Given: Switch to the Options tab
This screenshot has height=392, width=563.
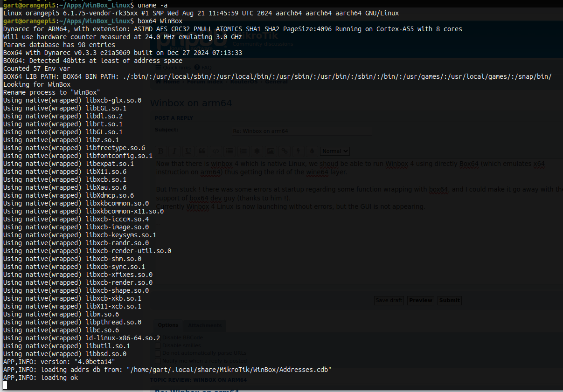Looking at the screenshot, I should tap(168, 325).
